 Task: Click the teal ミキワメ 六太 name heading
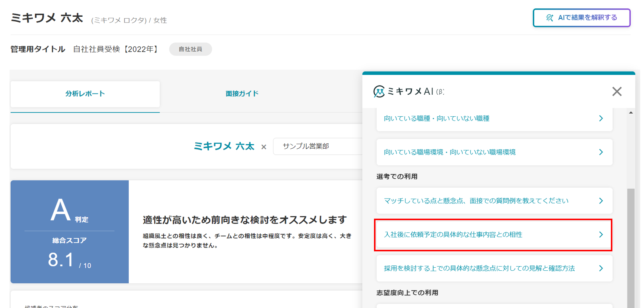click(x=224, y=146)
